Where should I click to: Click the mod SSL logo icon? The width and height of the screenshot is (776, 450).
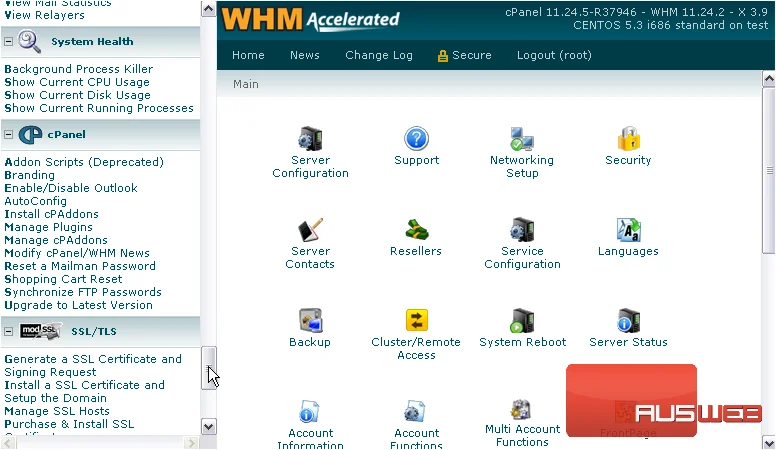coord(41,331)
